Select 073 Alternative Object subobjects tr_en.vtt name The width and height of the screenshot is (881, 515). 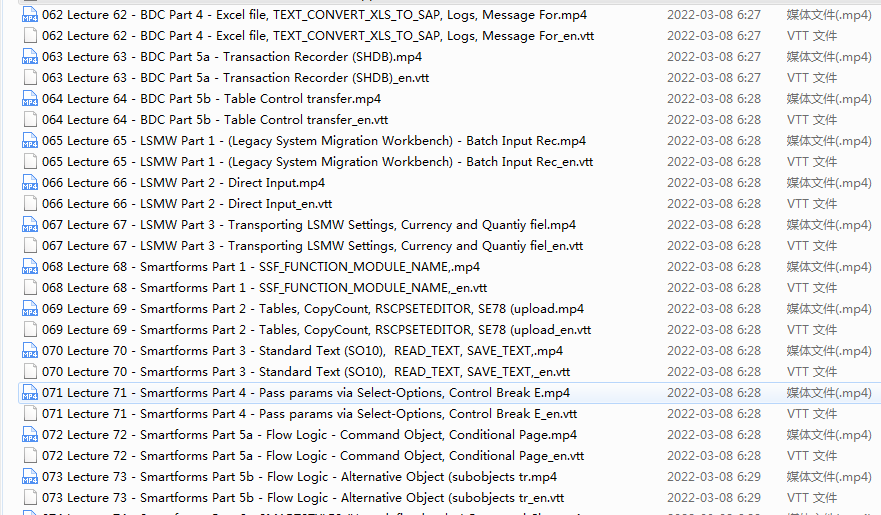pyautogui.click(x=303, y=498)
